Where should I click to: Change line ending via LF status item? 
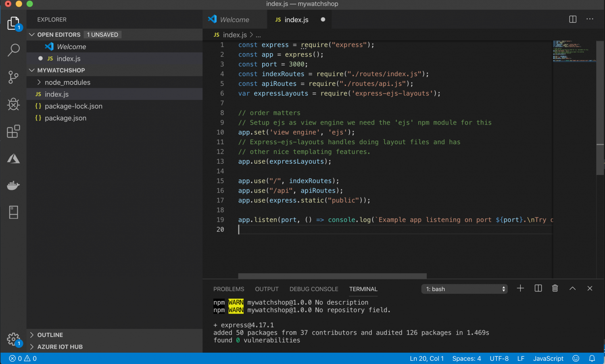pos(521,358)
